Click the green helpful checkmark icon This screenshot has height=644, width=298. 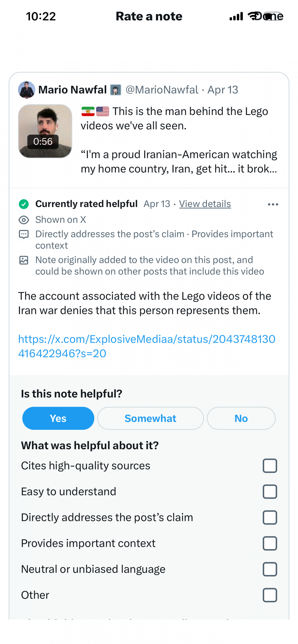(x=24, y=204)
